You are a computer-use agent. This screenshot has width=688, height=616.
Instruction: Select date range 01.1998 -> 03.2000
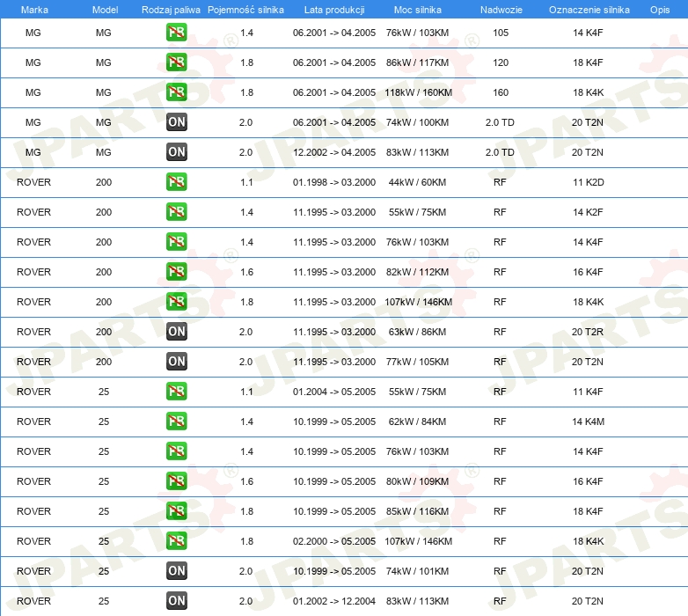tap(334, 182)
